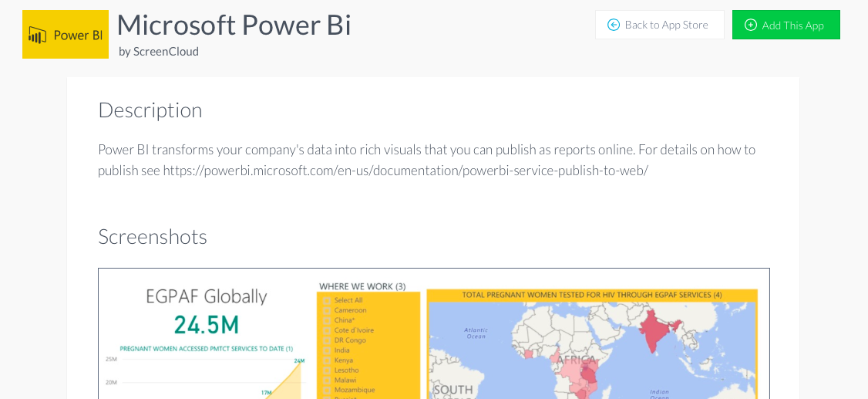Tick the India checkbox in screenshot
Viewport: 868px width, 399px height.
327,350
